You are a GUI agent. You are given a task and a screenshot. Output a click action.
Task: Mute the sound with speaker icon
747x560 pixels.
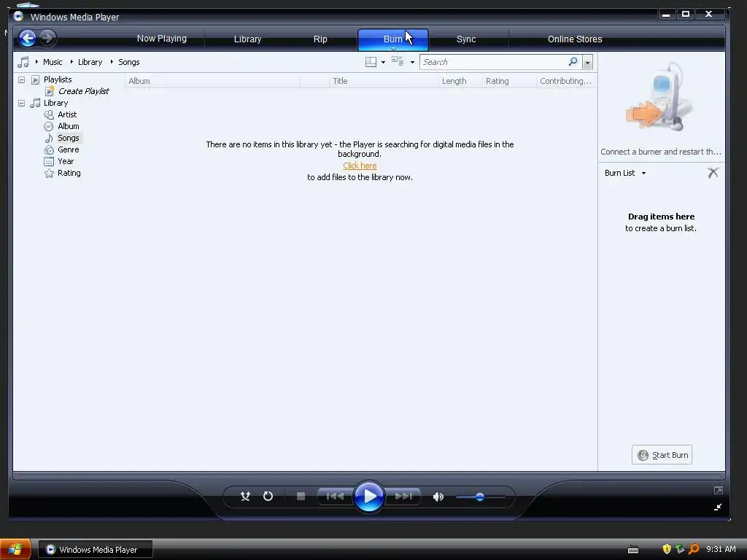coord(438,497)
